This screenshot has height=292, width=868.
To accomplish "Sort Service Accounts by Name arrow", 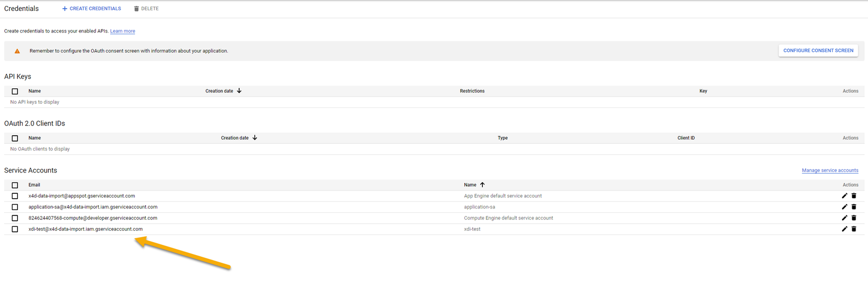I will tap(482, 185).
